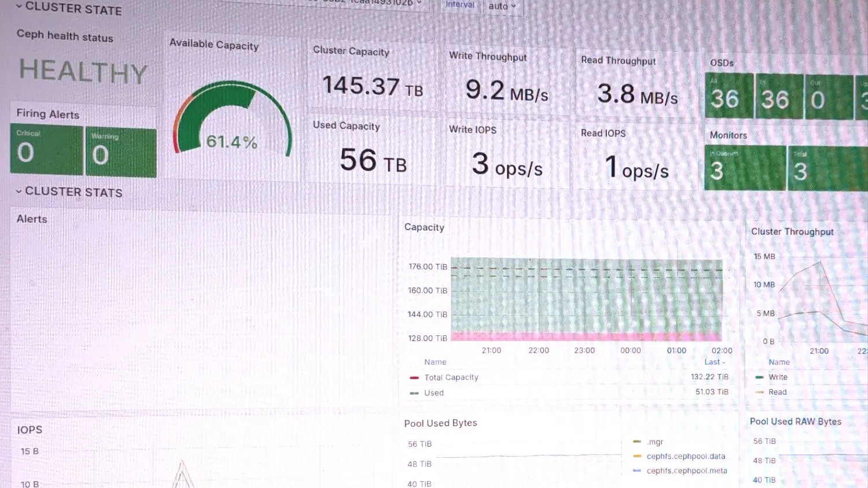Click the Warning firing alerts tile
Screen dimensions: 868x488
click(x=121, y=153)
